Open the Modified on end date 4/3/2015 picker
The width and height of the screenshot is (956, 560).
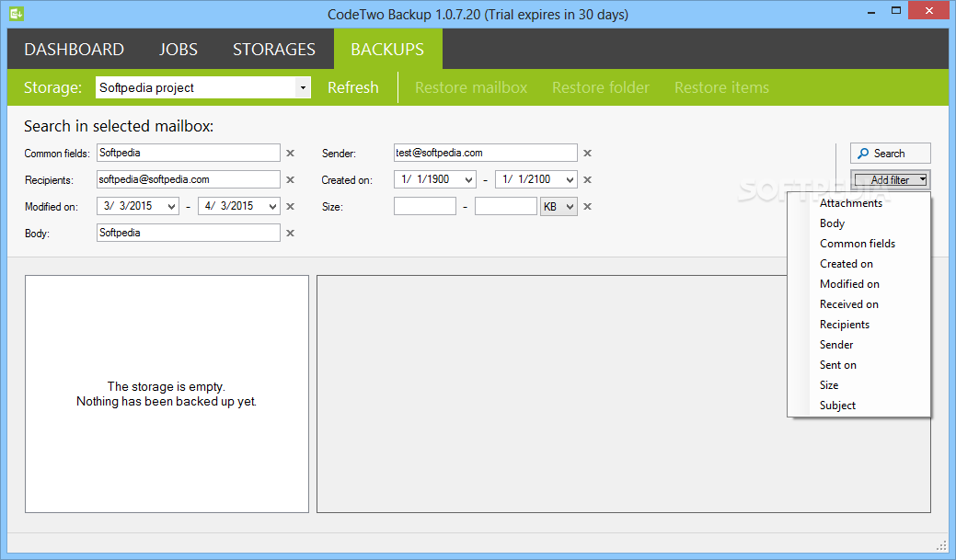pyautogui.click(x=272, y=207)
